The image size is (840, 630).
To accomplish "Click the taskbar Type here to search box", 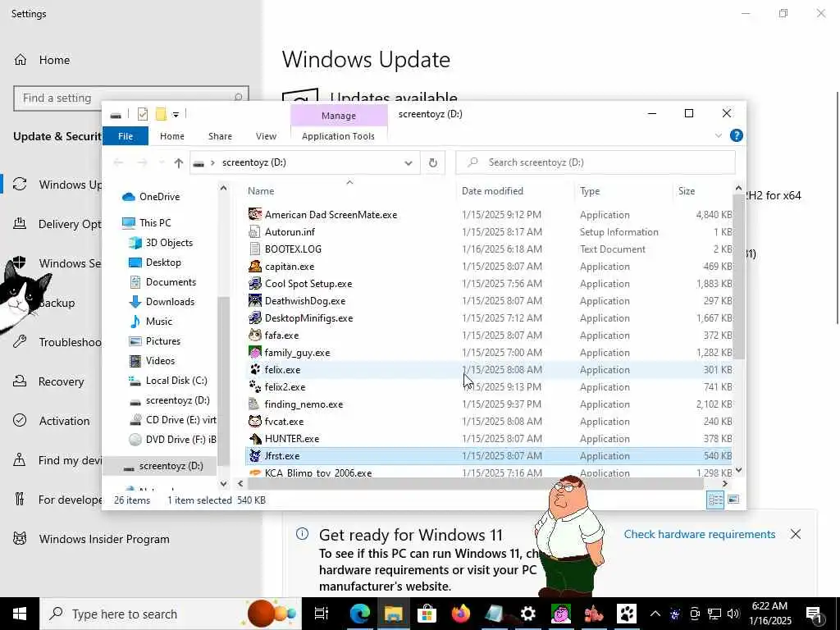I will 171,614.
